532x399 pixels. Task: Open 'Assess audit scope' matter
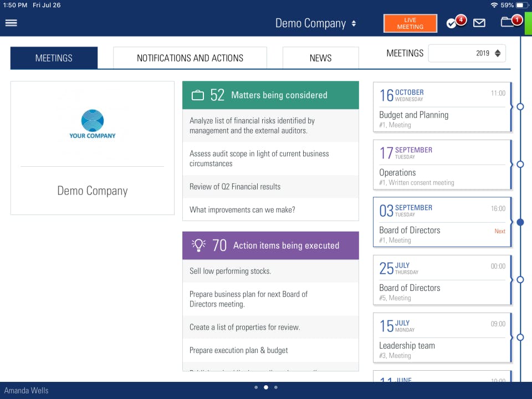(x=270, y=158)
